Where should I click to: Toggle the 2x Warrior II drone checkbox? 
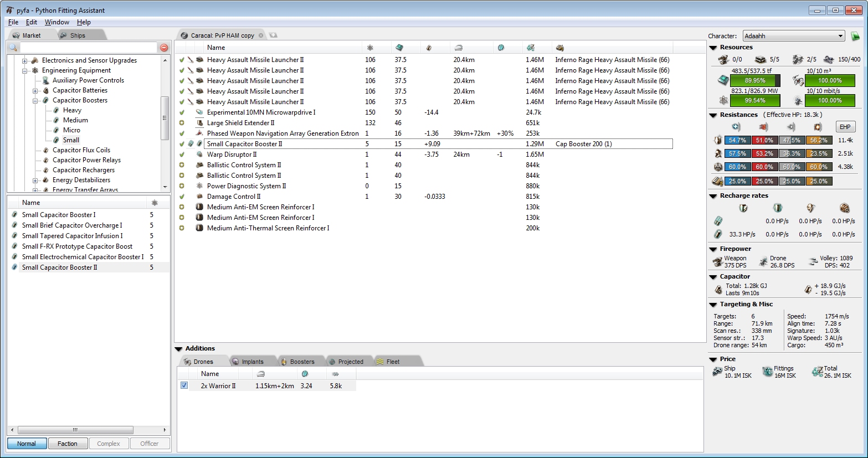click(184, 385)
